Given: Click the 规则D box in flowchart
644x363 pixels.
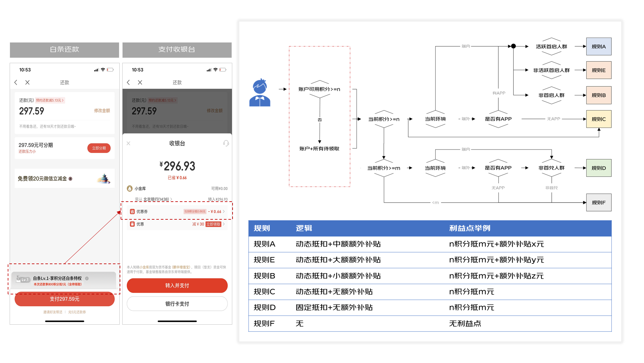Looking at the screenshot, I should tap(599, 168).
